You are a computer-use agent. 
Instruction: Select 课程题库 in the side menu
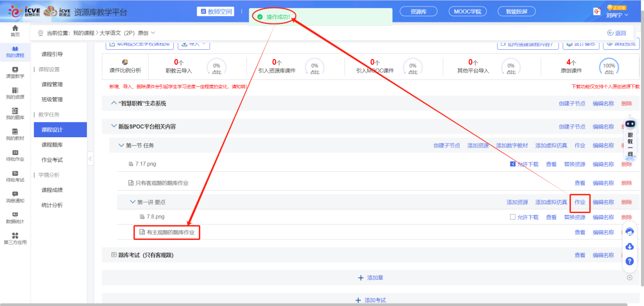click(52, 145)
